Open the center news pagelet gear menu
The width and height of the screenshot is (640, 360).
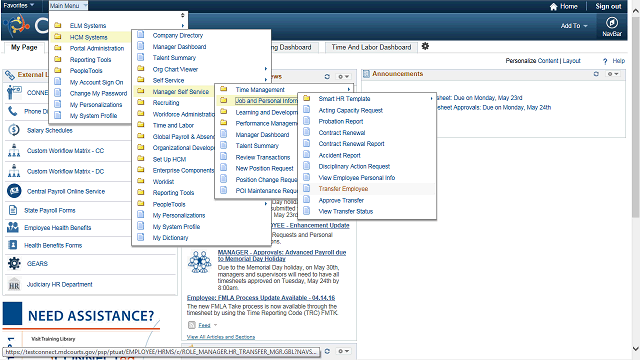tap(343, 77)
